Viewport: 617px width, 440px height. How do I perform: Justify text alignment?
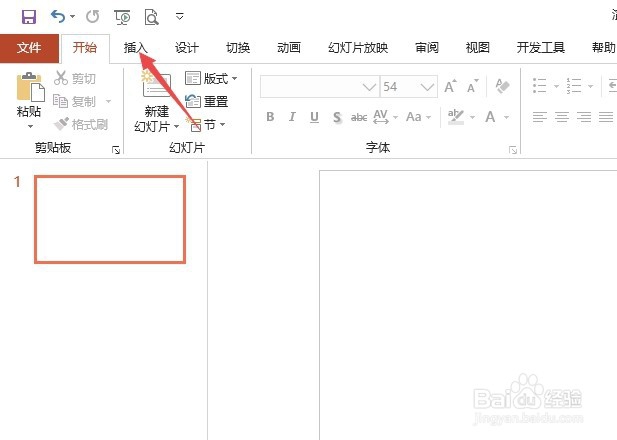(x=606, y=117)
